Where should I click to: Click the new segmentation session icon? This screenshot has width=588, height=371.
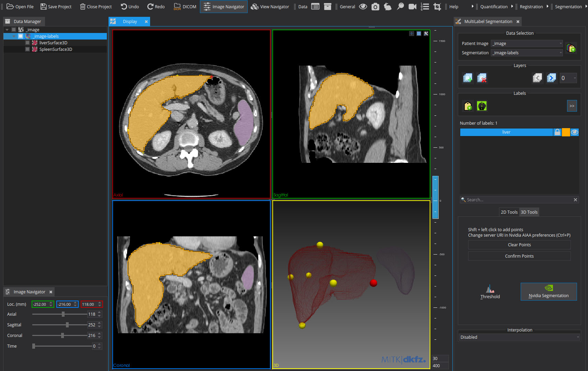tap(571, 48)
